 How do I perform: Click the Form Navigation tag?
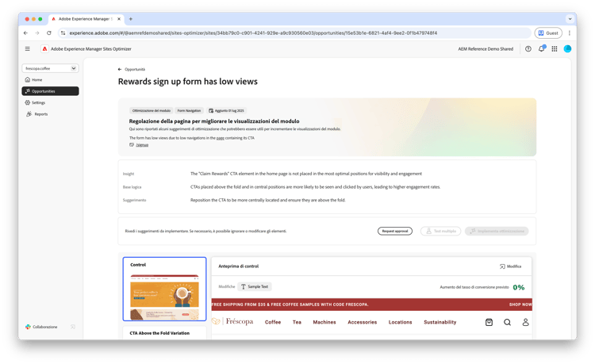(189, 111)
